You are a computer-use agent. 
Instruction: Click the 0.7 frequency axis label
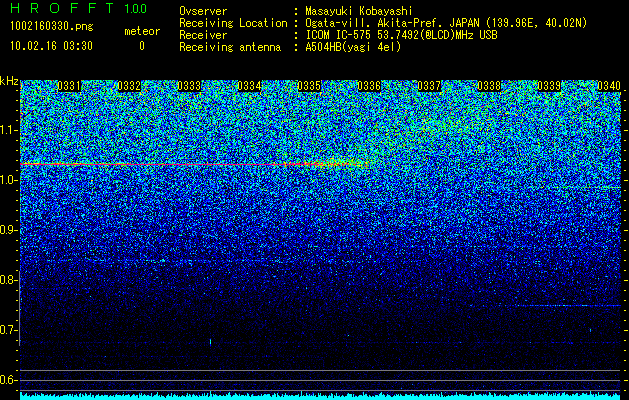point(9,330)
